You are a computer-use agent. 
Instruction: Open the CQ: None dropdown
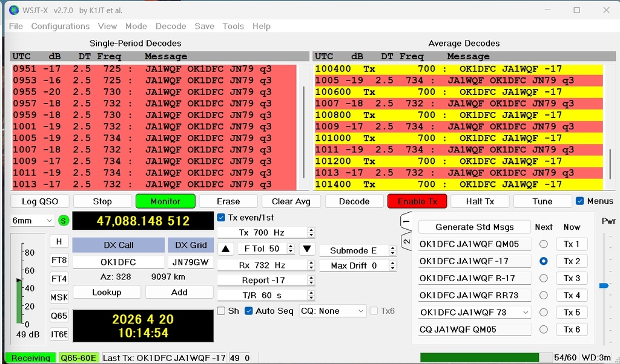pyautogui.click(x=332, y=311)
